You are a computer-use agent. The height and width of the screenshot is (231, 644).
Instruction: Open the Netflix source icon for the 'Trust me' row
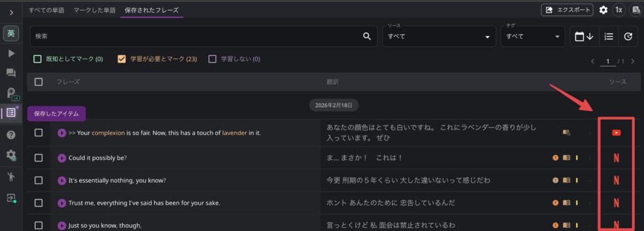point(616,203)
